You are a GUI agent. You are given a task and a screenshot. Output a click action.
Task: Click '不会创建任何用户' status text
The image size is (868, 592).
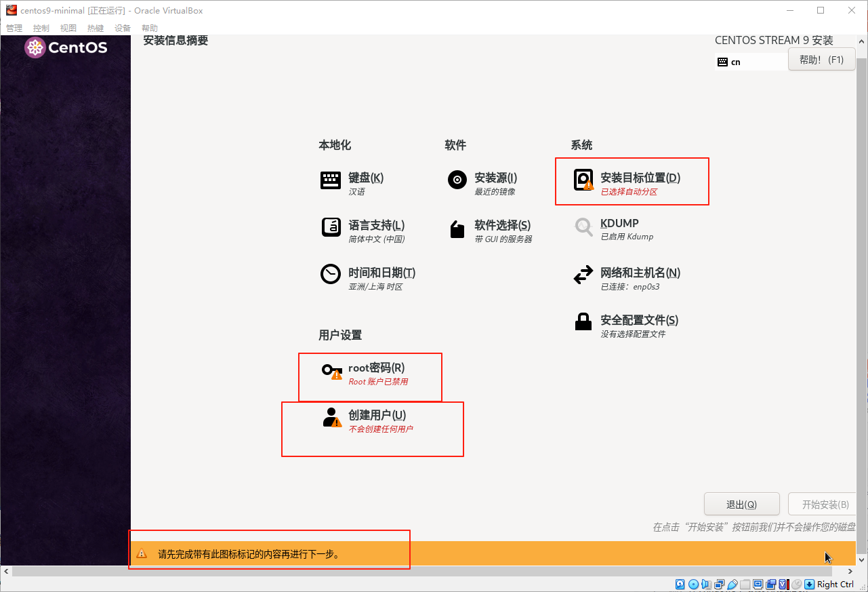tap(381, 429)
